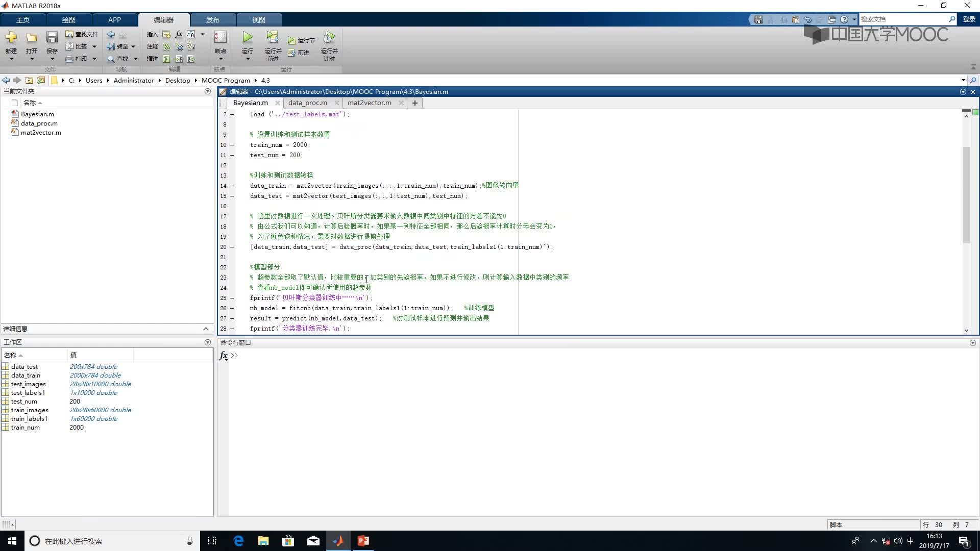The height and width of the screenshot is (551, 980).
Task: Open the 断点 dropdown arrow
Action: (x=220, y=59)
